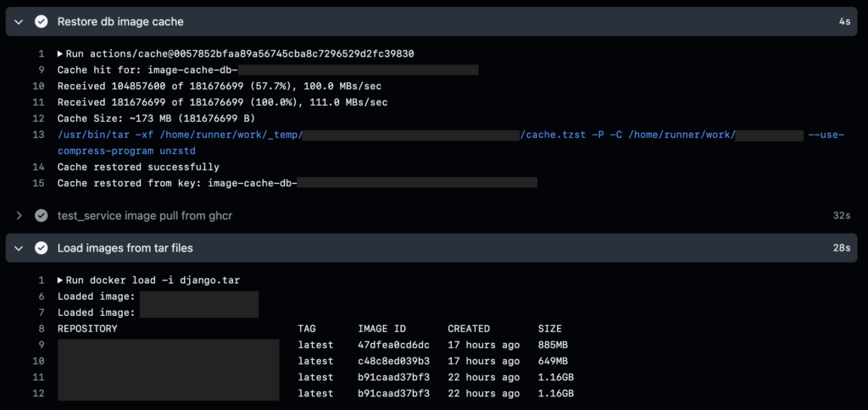Click the Restore db image cache title
868x410 pixels.
pos(120,22)
